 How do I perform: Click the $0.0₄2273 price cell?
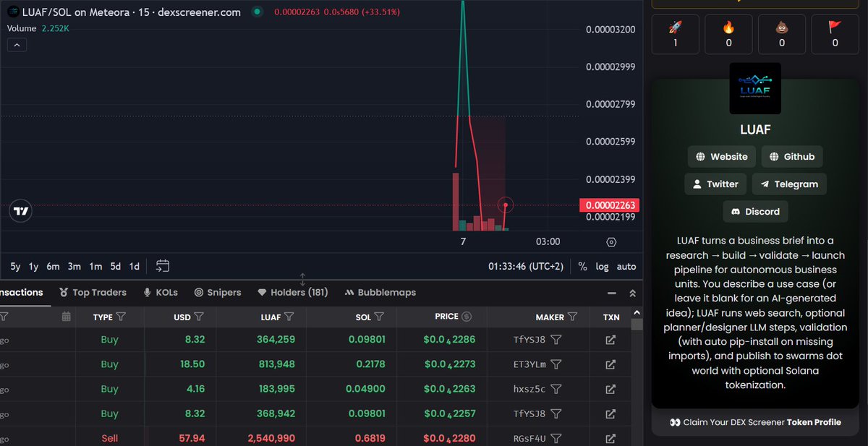click(x=449, y=364)
